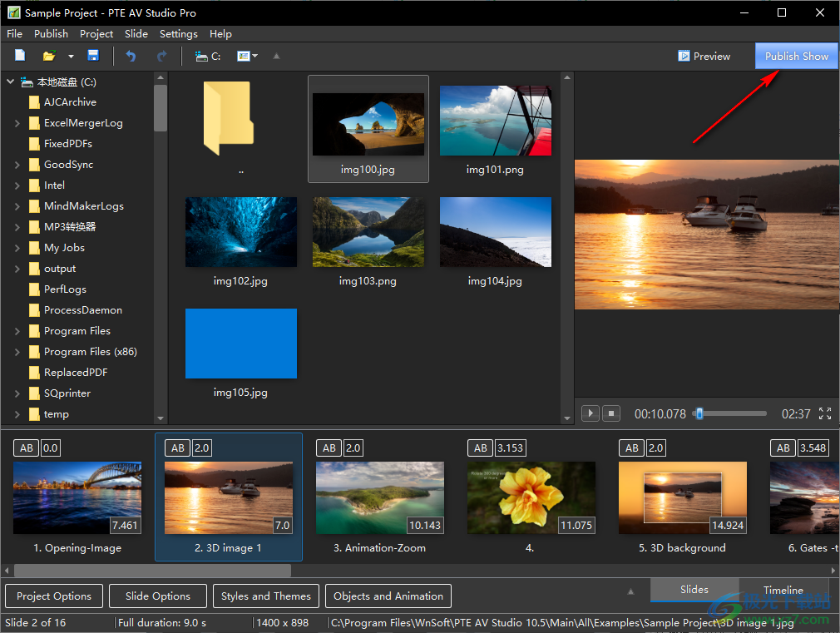Save the project with the floppy disk icon
840x633 pixels.
pos(93,56)
